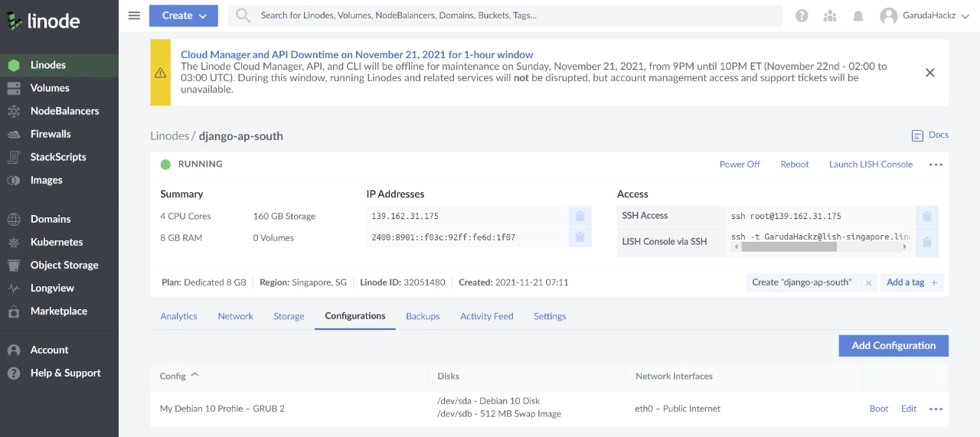Viewport: 980px width, 437px height.
Task: Open StackScripts in the sidebar
Action: click(x=59, y=157)
